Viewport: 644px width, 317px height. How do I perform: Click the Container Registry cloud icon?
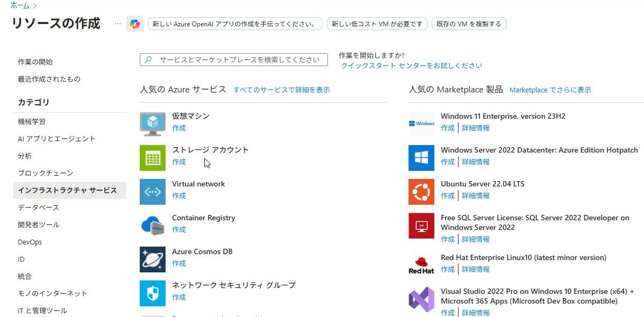click(x=153, y=226)
